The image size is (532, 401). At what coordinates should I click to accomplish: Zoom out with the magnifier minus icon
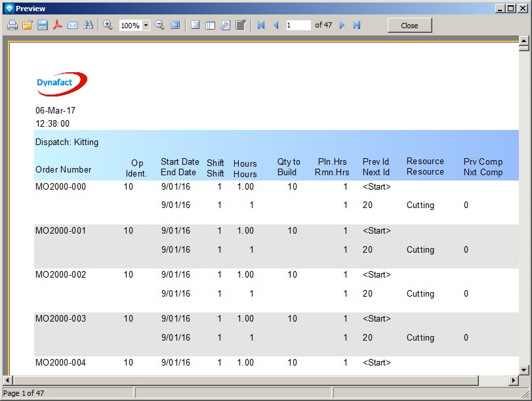point(159,25)
